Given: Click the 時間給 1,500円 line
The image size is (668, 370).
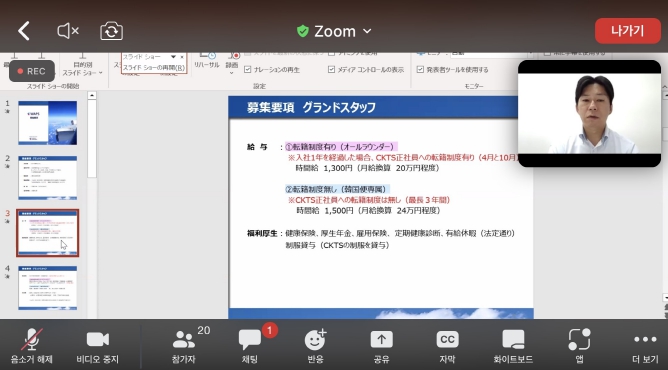Looking at the screenshot, I should click(x=368, y=210).
